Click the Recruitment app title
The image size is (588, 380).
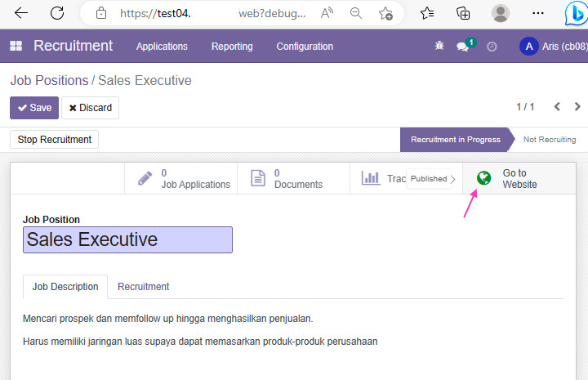coord(73,46)
